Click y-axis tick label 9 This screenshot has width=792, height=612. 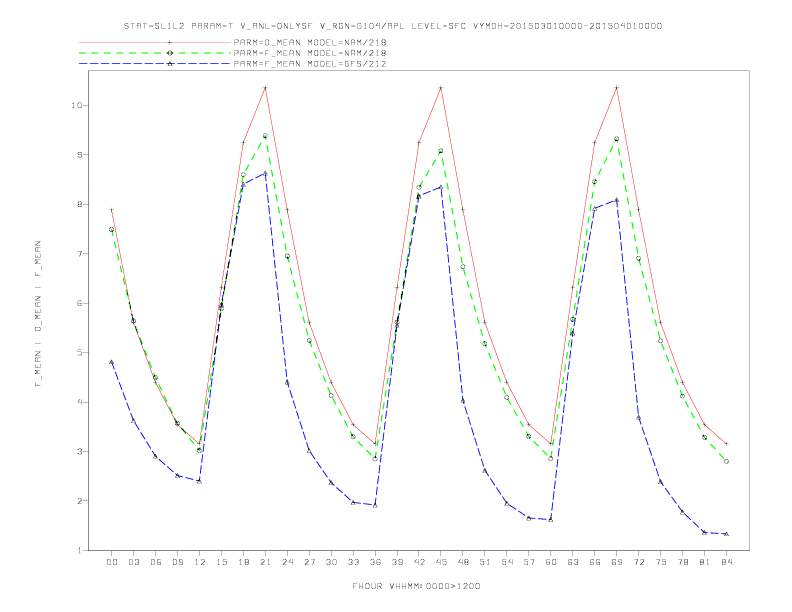point(79,155)
